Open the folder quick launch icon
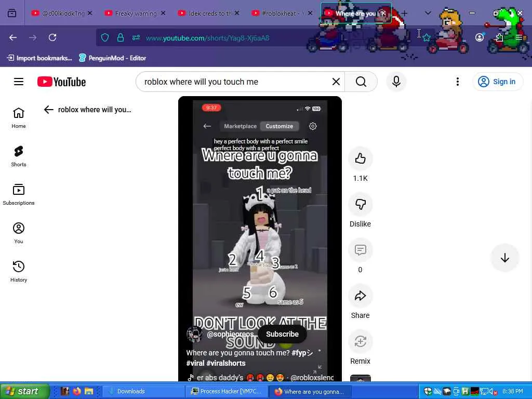 tap(89, 391)
